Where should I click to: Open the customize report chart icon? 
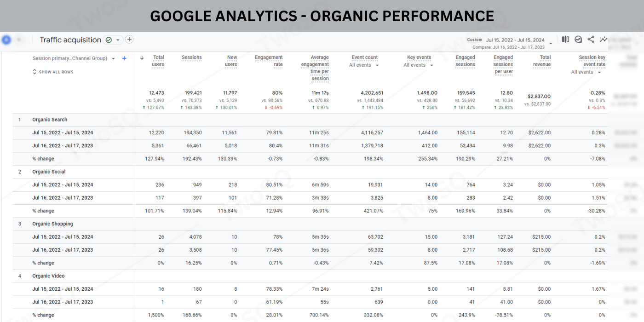pyautogui.click(x=578, y=40)
